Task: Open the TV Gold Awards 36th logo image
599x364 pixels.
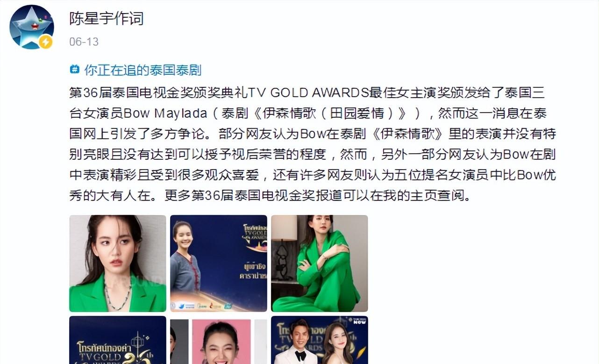Action: tap(118, 340)
